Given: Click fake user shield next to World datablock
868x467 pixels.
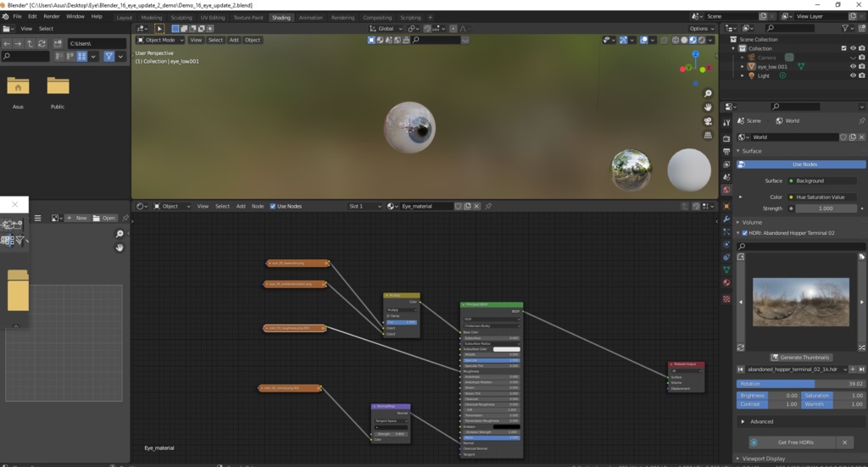Looking at the screenshot, I should pos(843,137).
